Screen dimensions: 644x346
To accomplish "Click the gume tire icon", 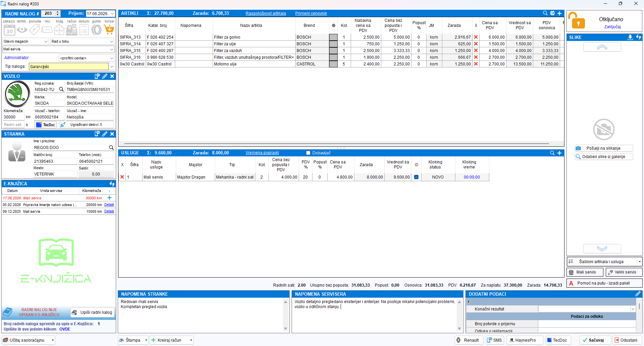I will pos(96,30).
